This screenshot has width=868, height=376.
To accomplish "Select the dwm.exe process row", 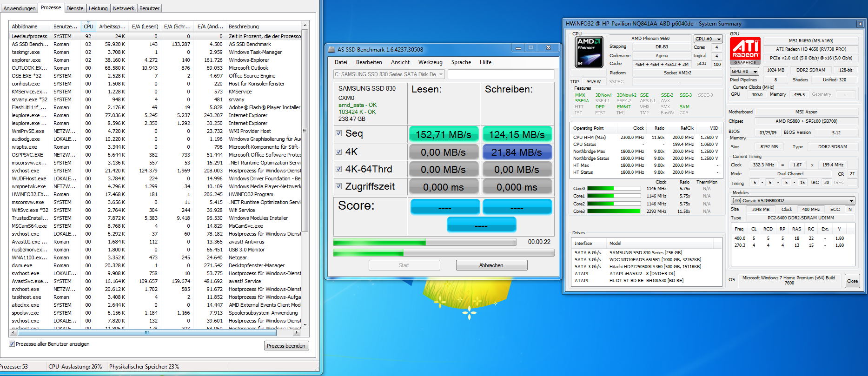I will point(155,265).
